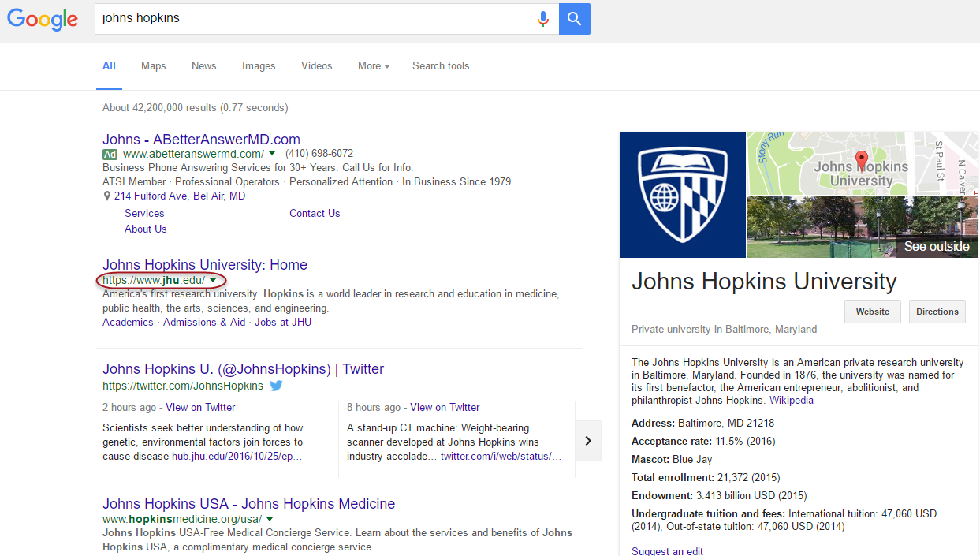Click the microphone voice search icon
980x556 pixels.
click(542, 19)
